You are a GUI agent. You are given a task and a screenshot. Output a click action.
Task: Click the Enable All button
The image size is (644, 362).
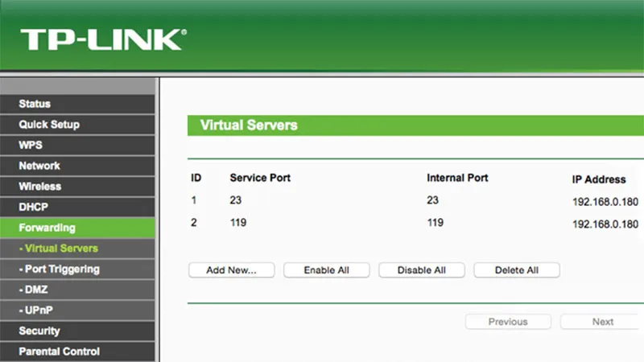pos(327,270)
